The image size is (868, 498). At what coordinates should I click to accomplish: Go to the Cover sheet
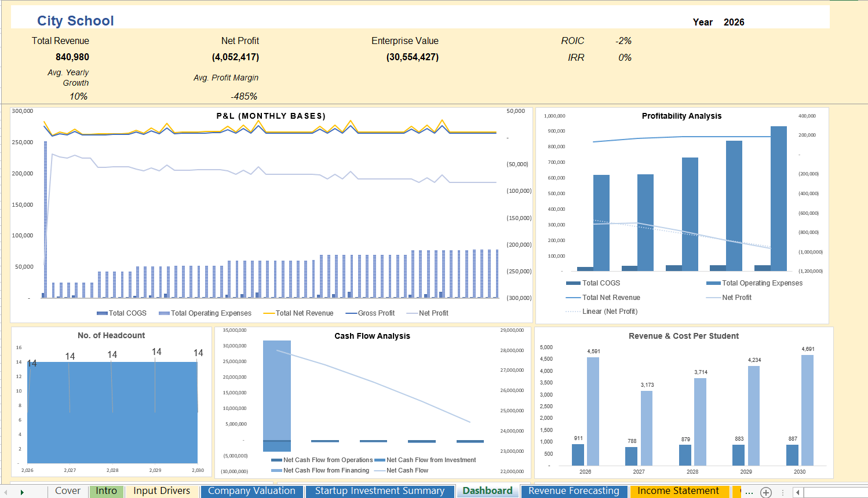tap(67, 490)
